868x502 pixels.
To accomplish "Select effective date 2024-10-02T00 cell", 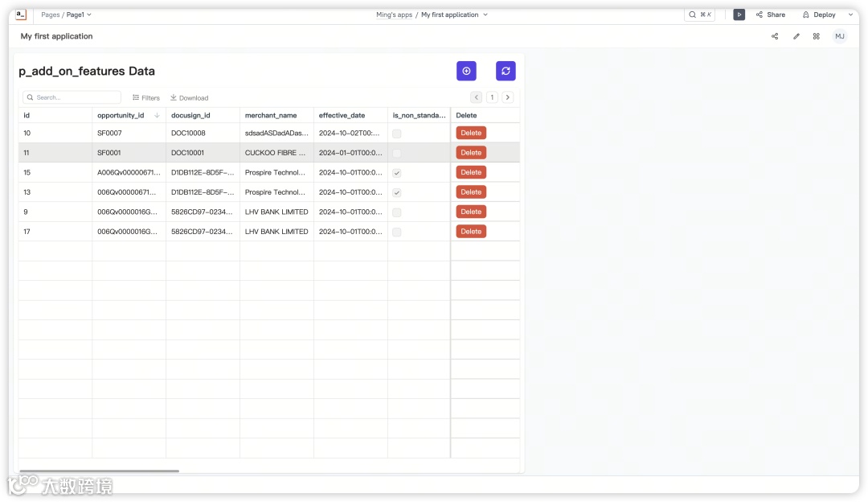I will 350,133.
